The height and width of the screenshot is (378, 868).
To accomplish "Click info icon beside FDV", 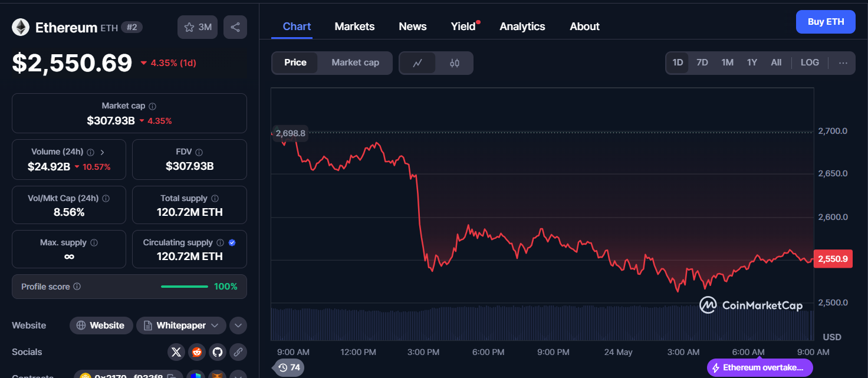I will click(199, 152).
